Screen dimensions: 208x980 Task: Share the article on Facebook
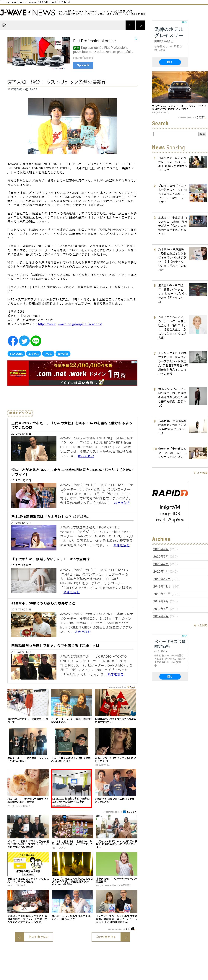[x=12, y=341]
